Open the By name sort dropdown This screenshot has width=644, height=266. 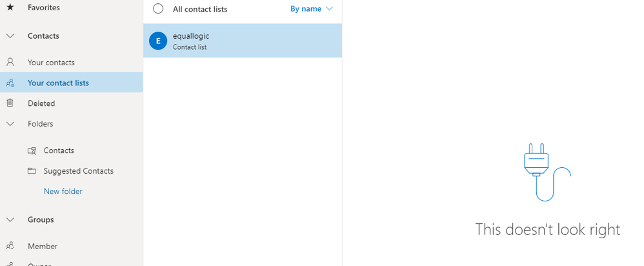pos(311,8)
